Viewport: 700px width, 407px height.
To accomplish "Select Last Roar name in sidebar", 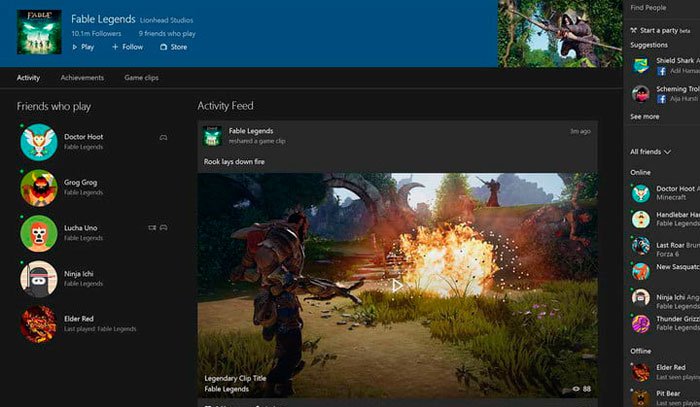I will tap(670, 245).
